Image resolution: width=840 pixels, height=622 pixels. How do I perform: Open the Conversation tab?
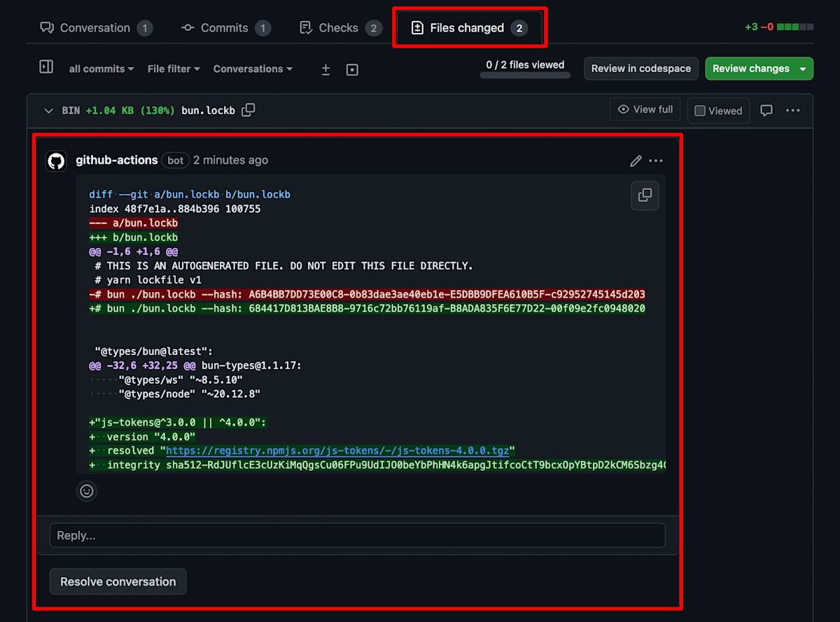pos(95,28)
